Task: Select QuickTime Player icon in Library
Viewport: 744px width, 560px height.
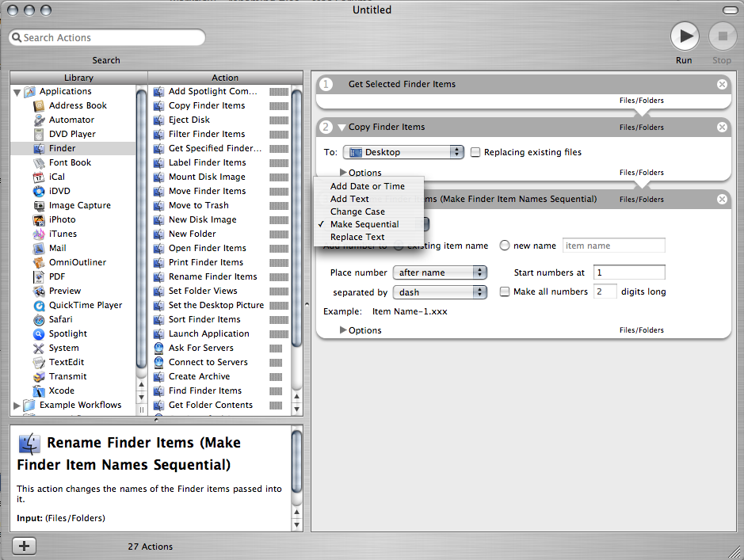Action: 39,306
